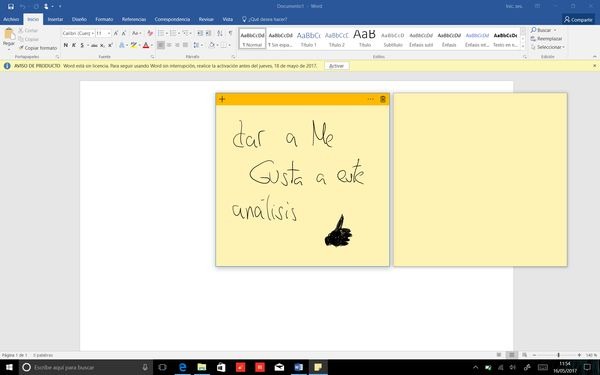Apply Título 1 style
Viewport: 600px width, 375px height.
click(x=308, y=38)
